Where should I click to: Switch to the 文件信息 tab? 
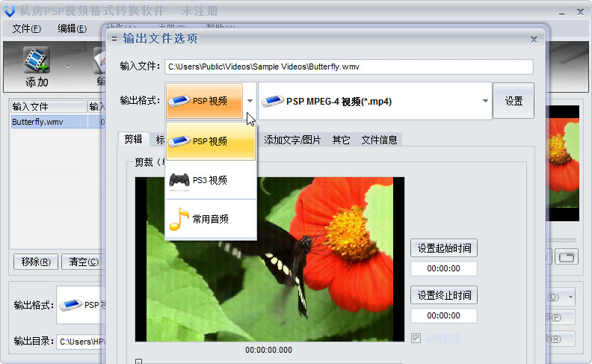379,140
